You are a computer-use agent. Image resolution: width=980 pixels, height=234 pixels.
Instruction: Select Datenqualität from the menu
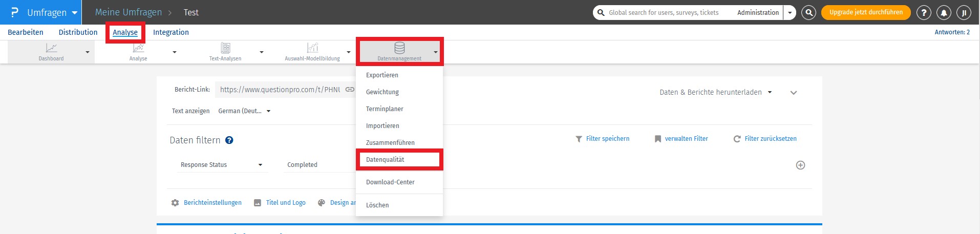tap(385, 160)
